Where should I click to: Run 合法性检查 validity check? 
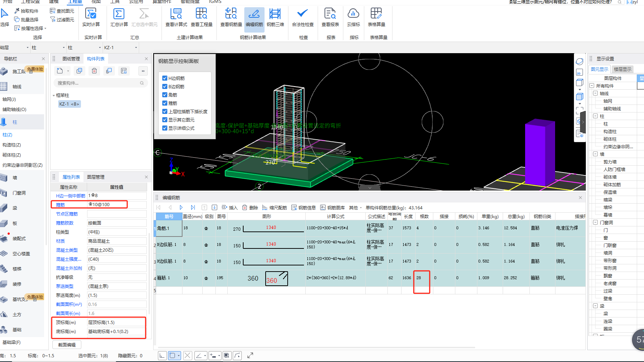(303, 17)
